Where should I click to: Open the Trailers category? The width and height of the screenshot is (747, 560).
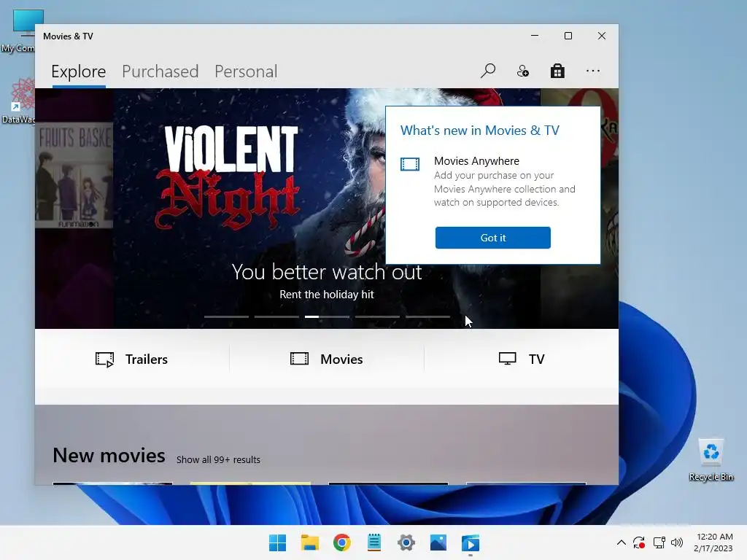tap(132, 359)
